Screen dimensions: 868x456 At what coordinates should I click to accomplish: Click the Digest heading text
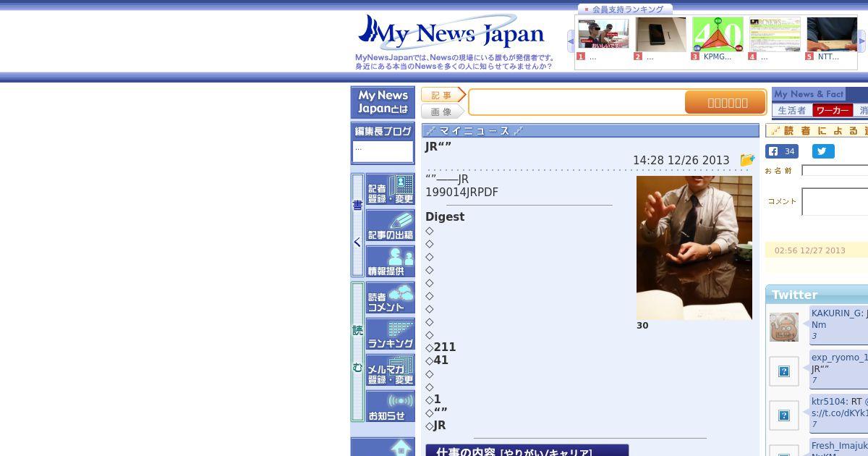coord(445,217)
